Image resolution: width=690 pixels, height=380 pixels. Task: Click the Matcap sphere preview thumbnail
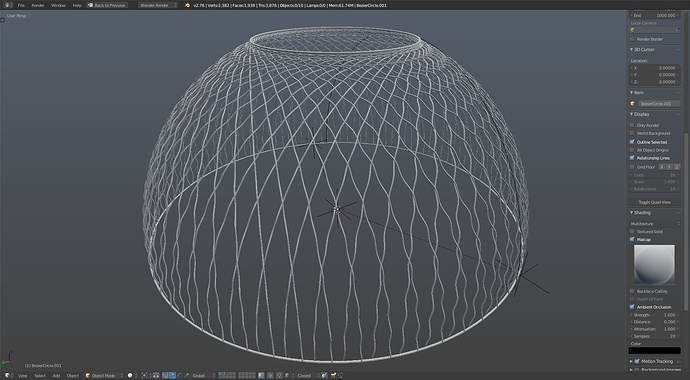[x=654, y=265]
